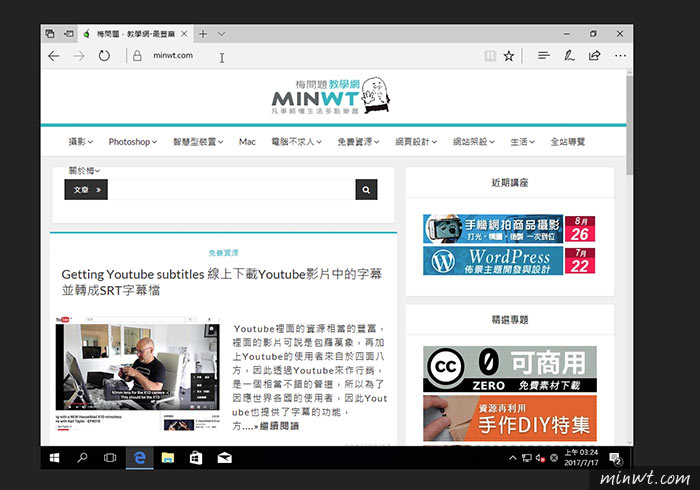The width and height of the screenshot is (700, 490).
Task: Open taskbar search magnifier
Action: point(82,458)
